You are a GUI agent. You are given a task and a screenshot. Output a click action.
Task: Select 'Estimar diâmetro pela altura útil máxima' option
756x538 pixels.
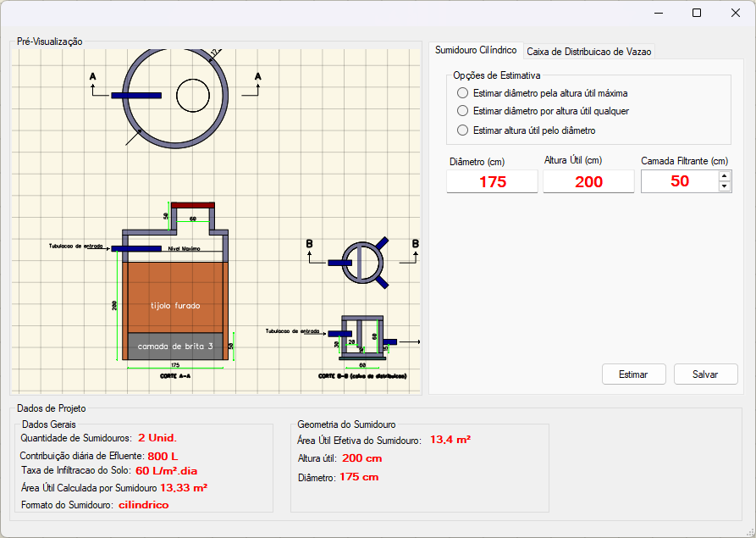542,93
